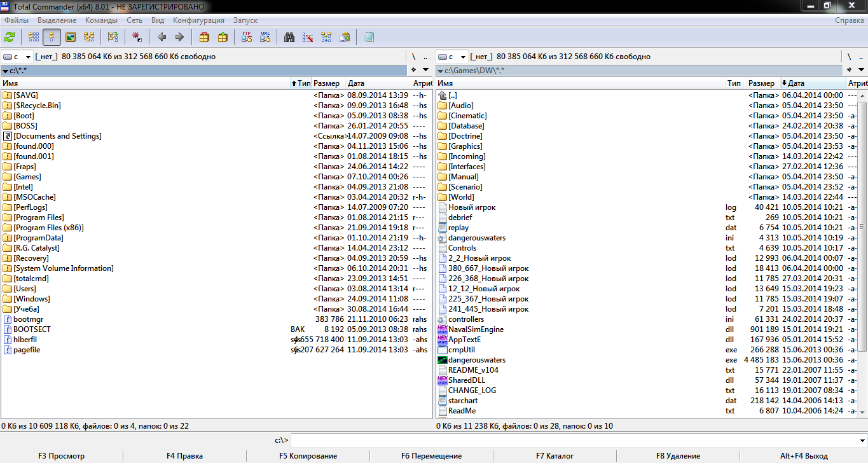The width and height of the screenshot is (868, 463).
Task: Expand right panel c:\Games\DW path triangle
Action: [440, 71]
